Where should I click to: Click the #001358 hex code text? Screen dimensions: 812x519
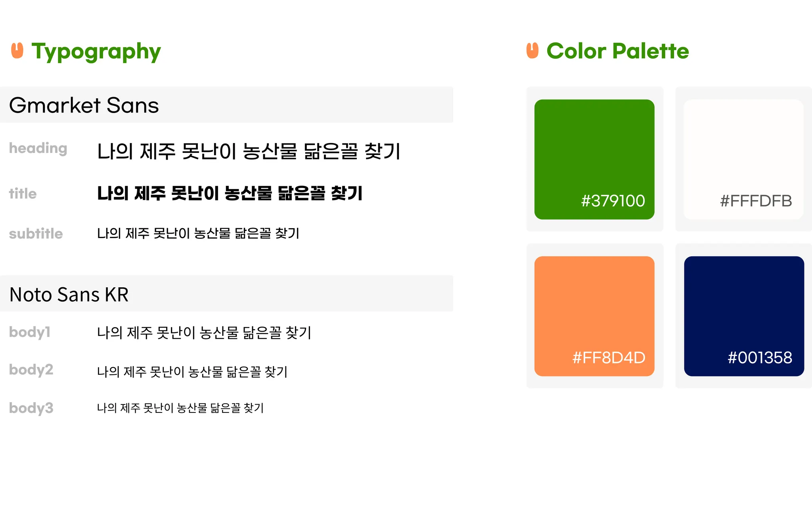tap(760, 358)
